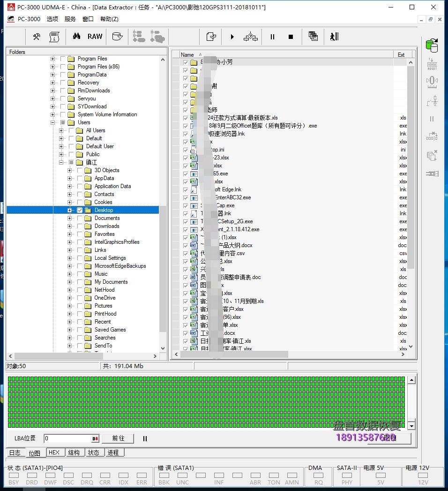Screen dimensions: 448x491
Task: Open the 服务 menu
Action: pyautogui.click(x=70, y=19)
